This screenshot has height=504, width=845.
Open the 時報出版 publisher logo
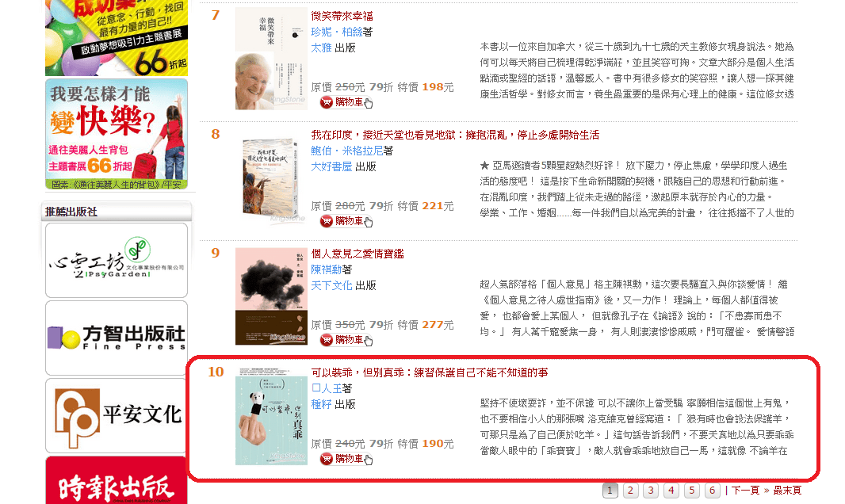(x=117, y=480)
